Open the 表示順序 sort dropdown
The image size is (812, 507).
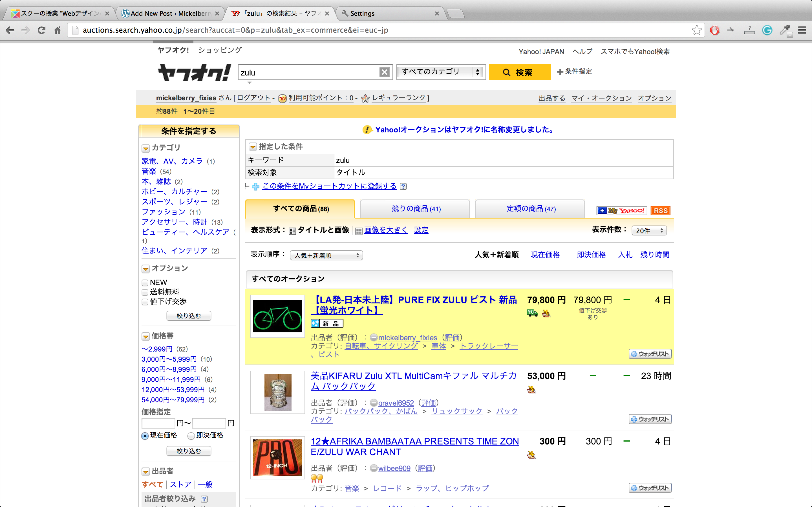326,255
